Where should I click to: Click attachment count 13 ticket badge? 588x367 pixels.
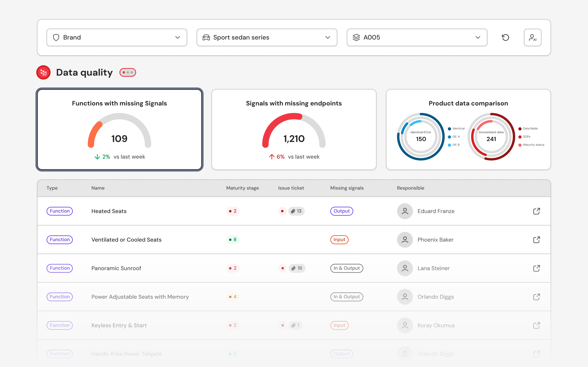(297, 211)
